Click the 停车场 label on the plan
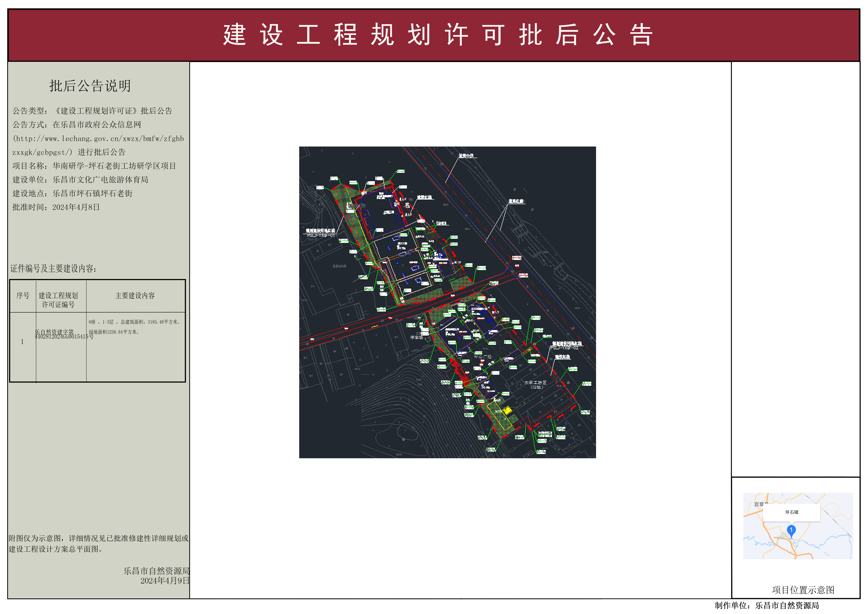The height and width of the screenshot is (614, 868). [x=416, y=337]
